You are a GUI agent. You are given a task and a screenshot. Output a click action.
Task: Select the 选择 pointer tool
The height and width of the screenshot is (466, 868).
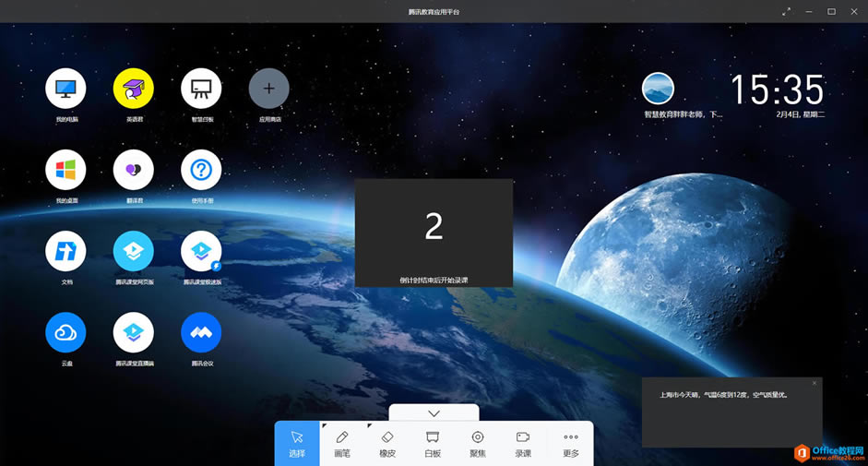[x=297, y=444]
